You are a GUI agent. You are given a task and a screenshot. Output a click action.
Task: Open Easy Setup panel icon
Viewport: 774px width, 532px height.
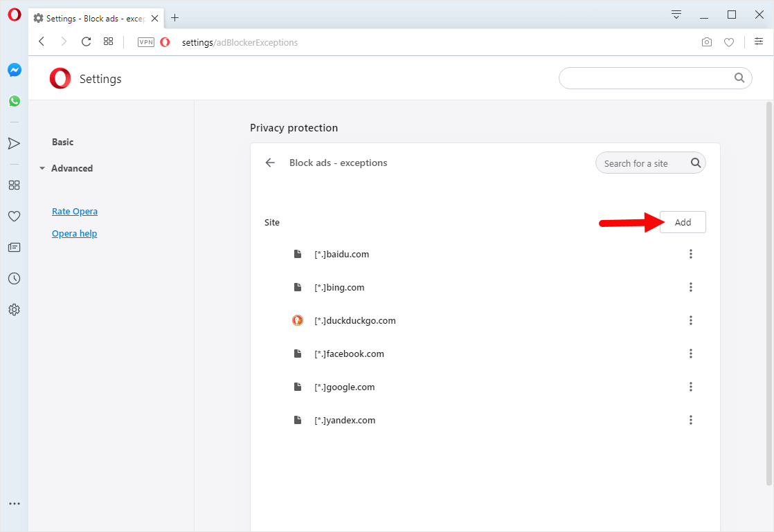click(759, 42)
